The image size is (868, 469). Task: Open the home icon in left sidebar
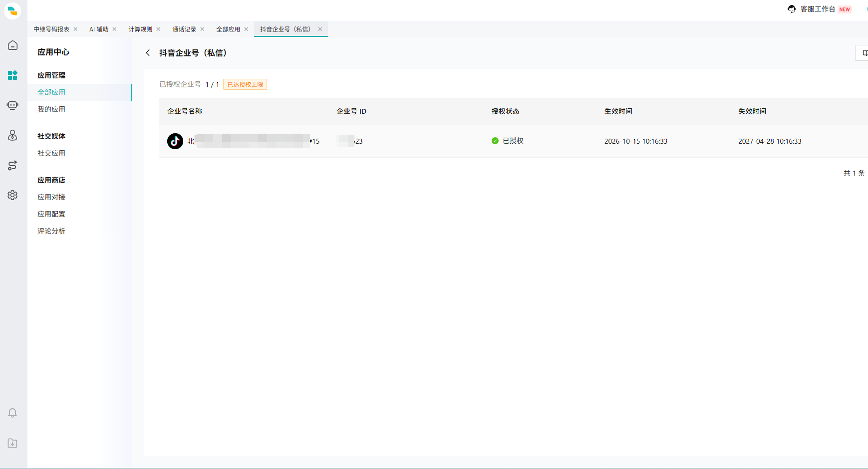click(13, 45)
